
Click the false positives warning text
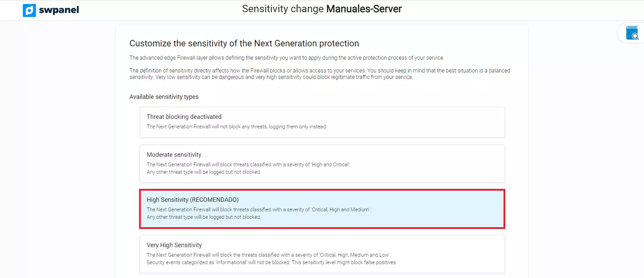(x=271, y=263)
